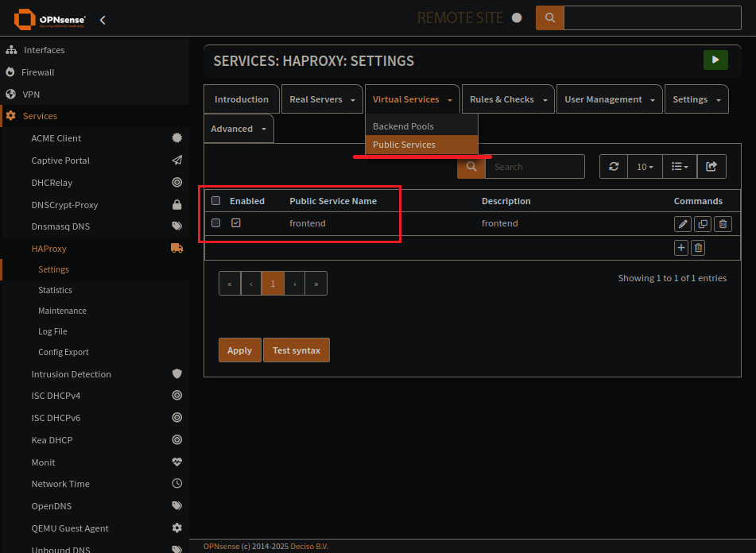Click the Monit heartbeat icon

177,462
